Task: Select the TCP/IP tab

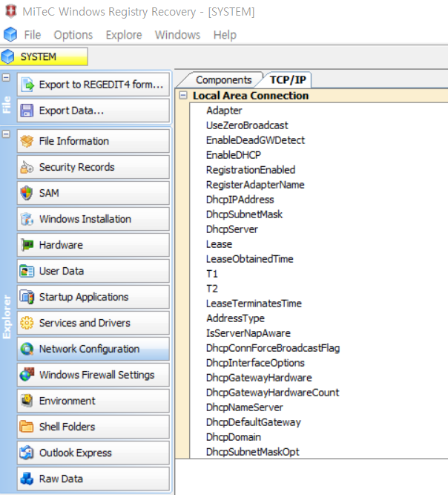Action: pyautogui.click(x=288, y=80)
